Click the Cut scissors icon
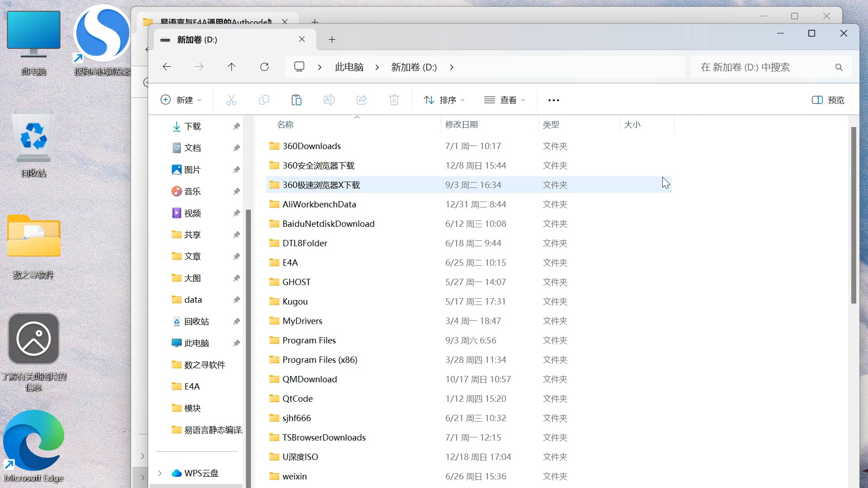The image size is (868, 488). coord(231,100)
